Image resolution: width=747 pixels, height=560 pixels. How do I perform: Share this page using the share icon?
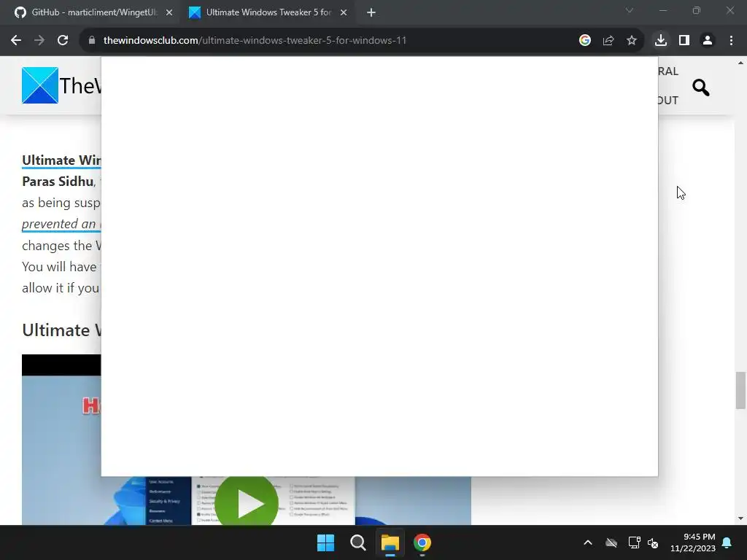pos(608,41)
